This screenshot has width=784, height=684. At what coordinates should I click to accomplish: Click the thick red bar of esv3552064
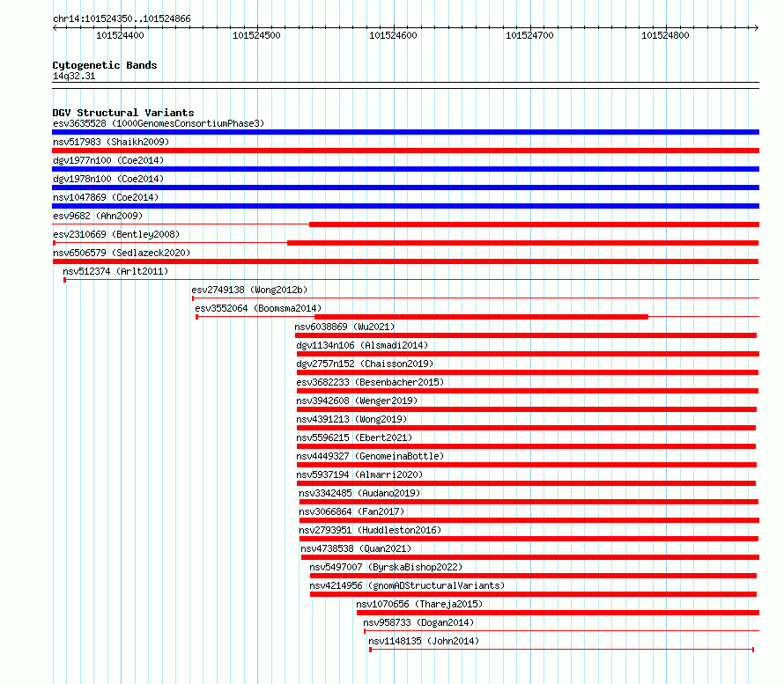pyautogui.click(x=481, y=317)
